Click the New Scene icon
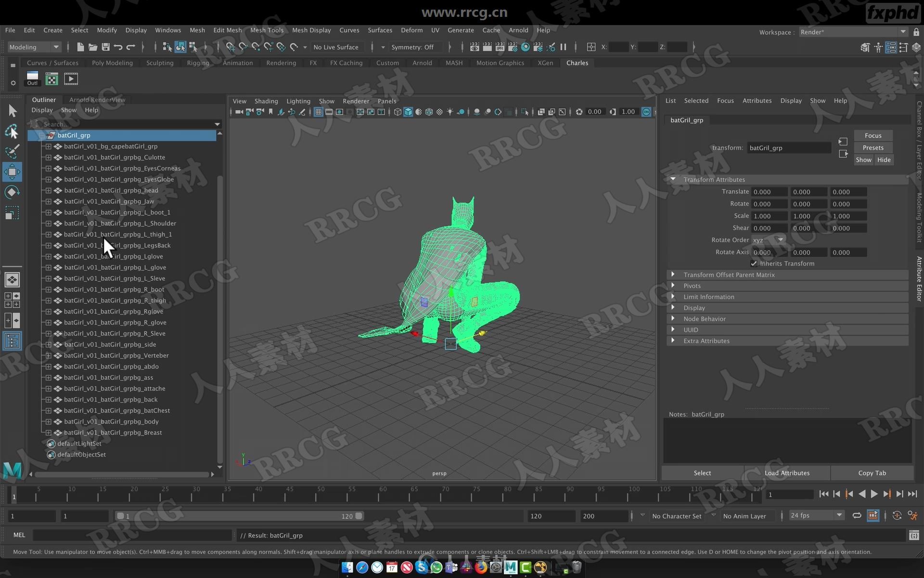Image resolution: width=924 pixels, height=578 pixels. pyautogui.click(x=80, y=47)
